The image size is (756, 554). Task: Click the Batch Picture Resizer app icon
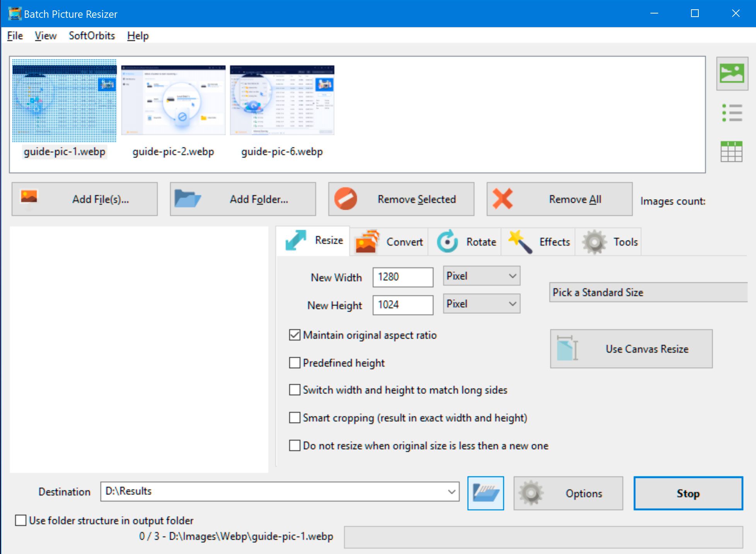coord(15,14)
